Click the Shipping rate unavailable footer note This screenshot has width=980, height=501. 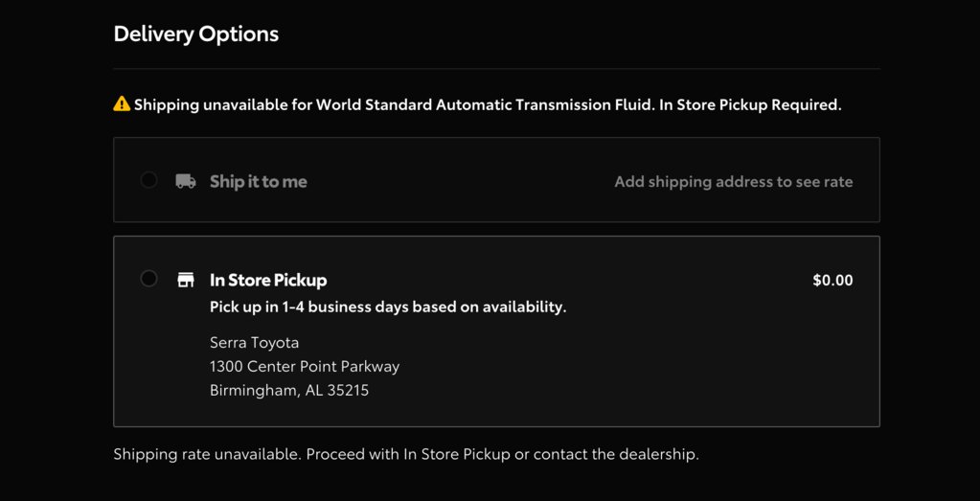(x=406, y=454)
